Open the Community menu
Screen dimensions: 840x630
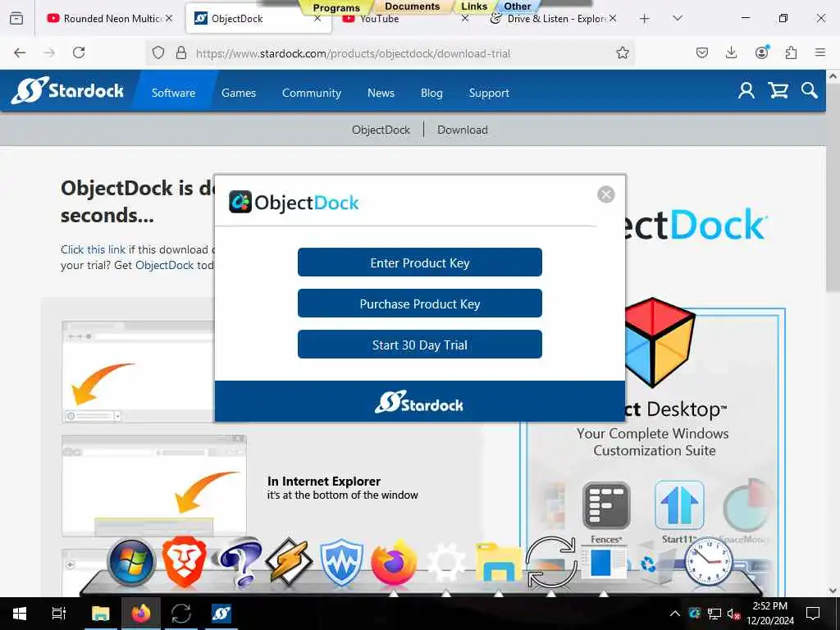311,93
